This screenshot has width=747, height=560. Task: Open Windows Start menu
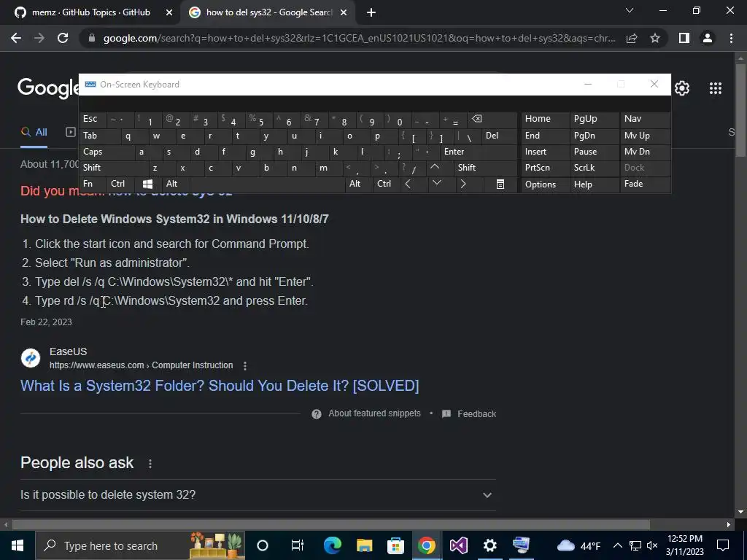pos(18,545)
